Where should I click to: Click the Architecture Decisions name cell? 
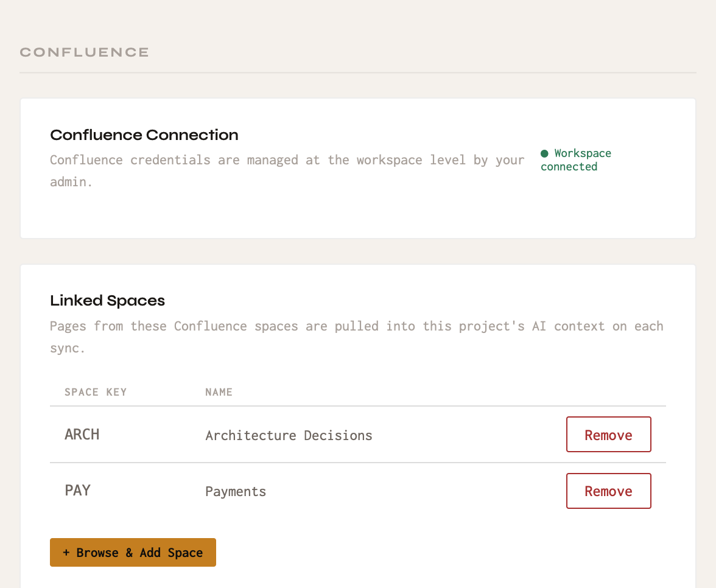(289, 435)
